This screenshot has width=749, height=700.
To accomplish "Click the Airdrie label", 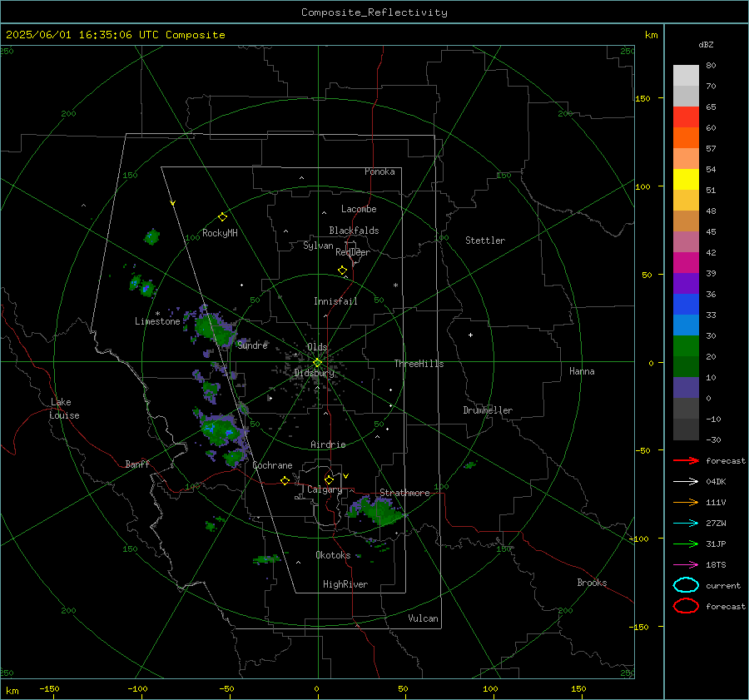I will [x=328, y=444].
